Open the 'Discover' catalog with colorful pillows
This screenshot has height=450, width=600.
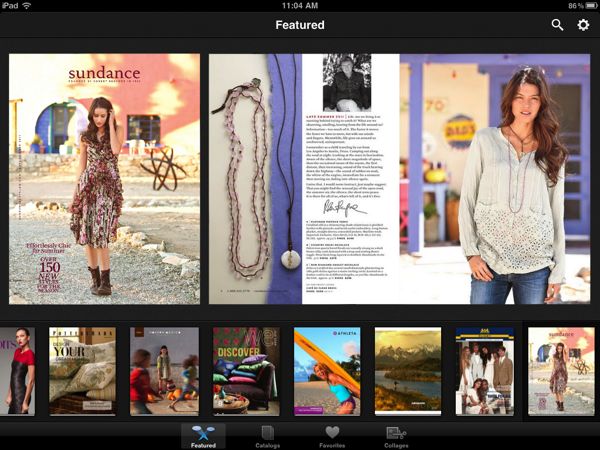(x=246, y=371)
